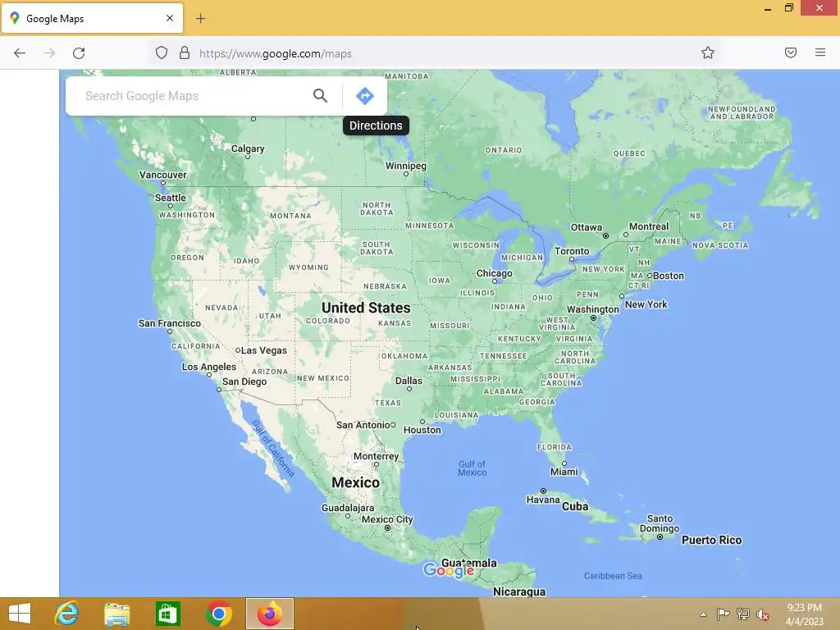Click the Dallas city label
This screenshot has height=630, width=840.
pyautogui.click(x=409, y=381)
